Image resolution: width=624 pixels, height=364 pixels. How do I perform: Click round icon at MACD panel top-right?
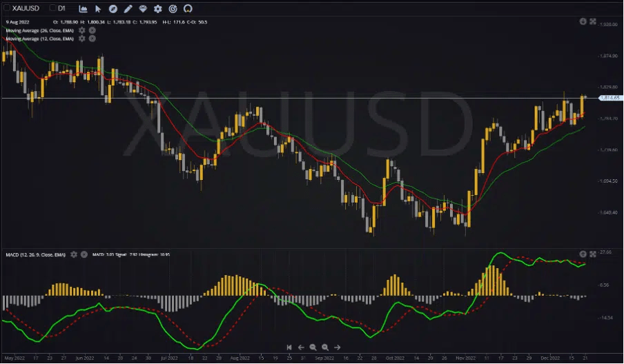(x=583, y=254)
